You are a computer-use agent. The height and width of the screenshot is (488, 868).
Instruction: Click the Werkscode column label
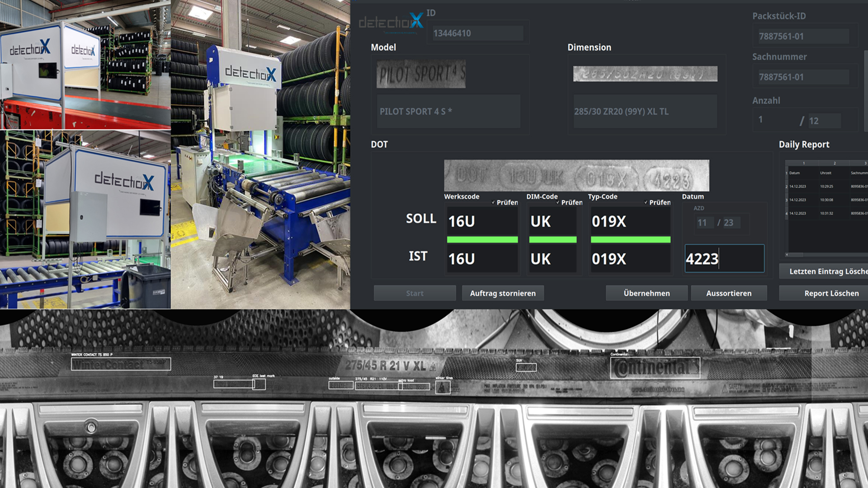(462, 197)
